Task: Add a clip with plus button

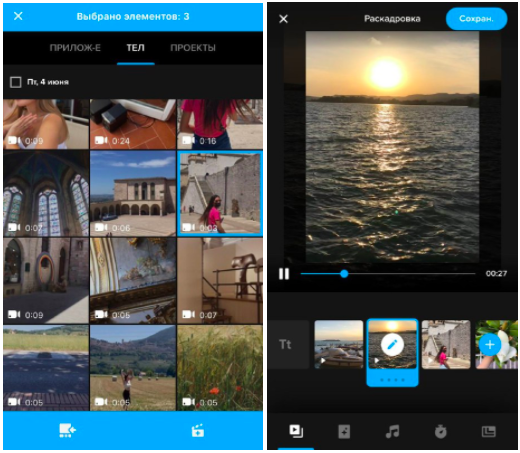Action: 489,344
